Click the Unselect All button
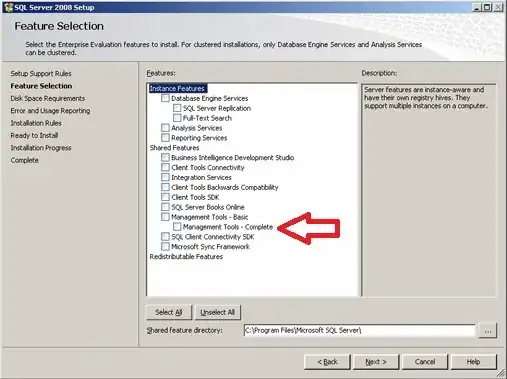Image resolution: width=507 pixels, height=379 pixels. pos(218,312)
